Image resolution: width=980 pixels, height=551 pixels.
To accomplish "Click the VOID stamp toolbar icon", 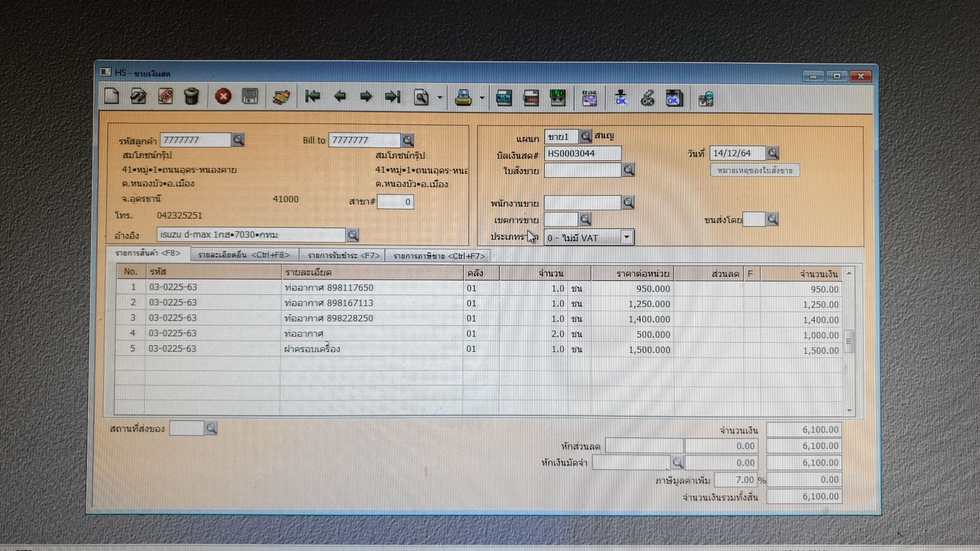I will [x=165, y=96].
